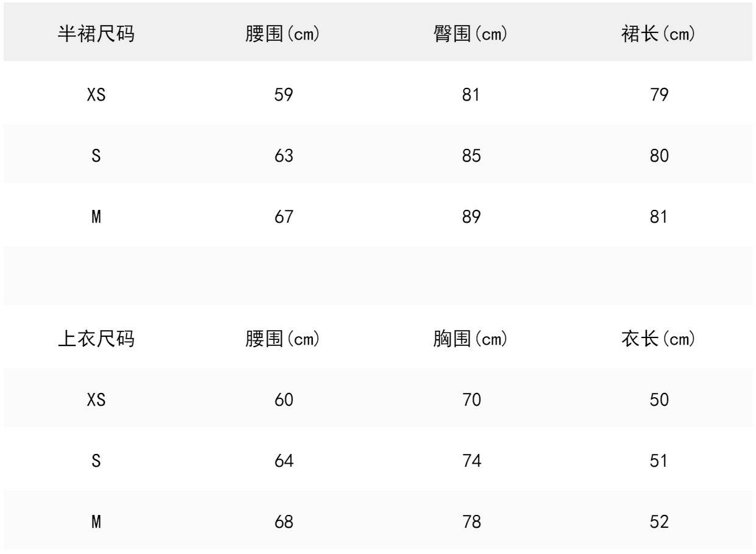This screenshot has height=554, width=756.
Task: Click the 半裙尺码 header cell
Action: pos(96,35)
